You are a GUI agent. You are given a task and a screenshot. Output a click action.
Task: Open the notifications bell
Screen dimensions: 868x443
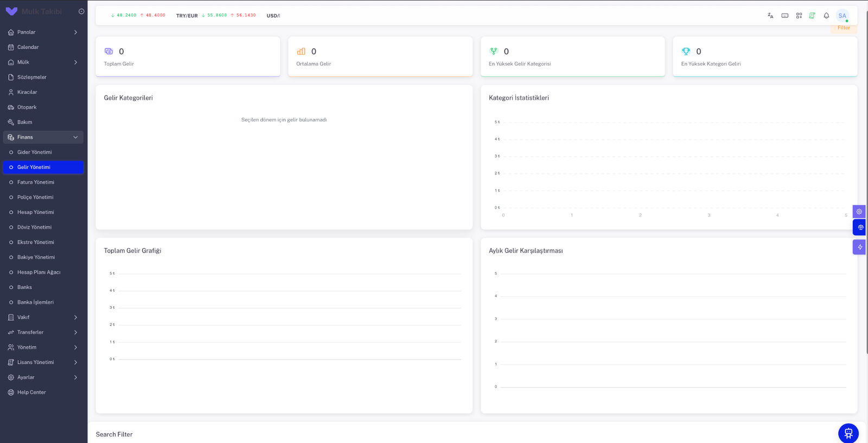(826, 16)
